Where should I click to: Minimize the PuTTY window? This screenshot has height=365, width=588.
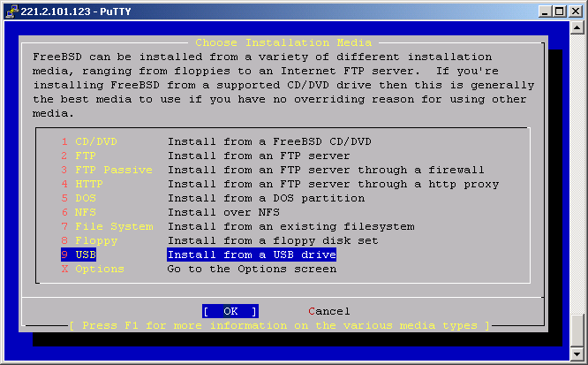pos(545,11)
